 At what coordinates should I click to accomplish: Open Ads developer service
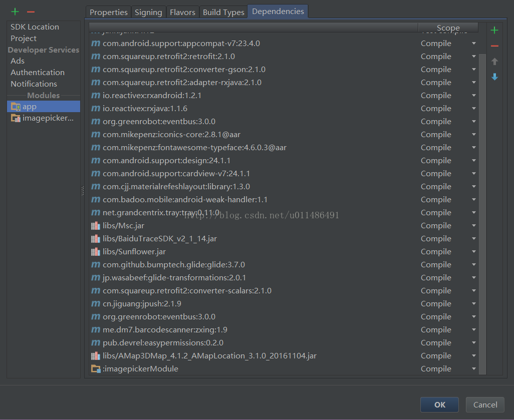(18, 61)
